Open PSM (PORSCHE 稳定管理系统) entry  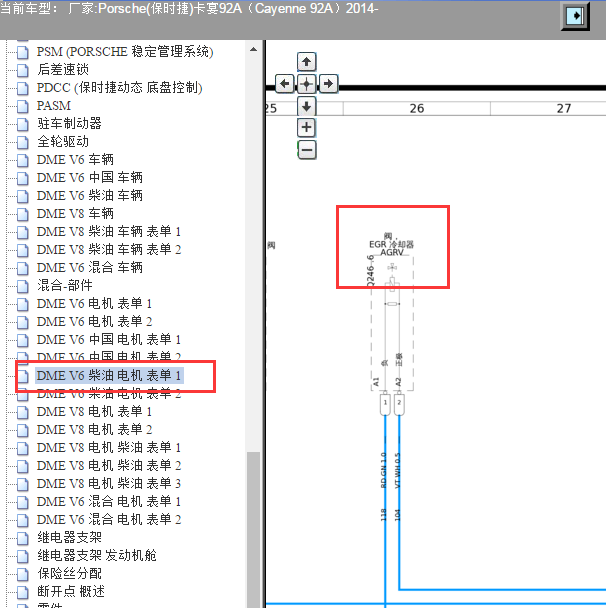[125, 52]
